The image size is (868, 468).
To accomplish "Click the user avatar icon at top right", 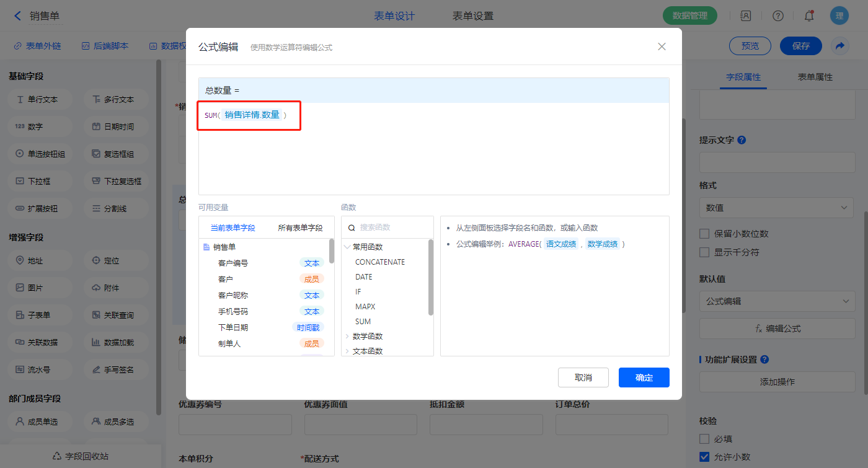I will click(x=839, y=16).
